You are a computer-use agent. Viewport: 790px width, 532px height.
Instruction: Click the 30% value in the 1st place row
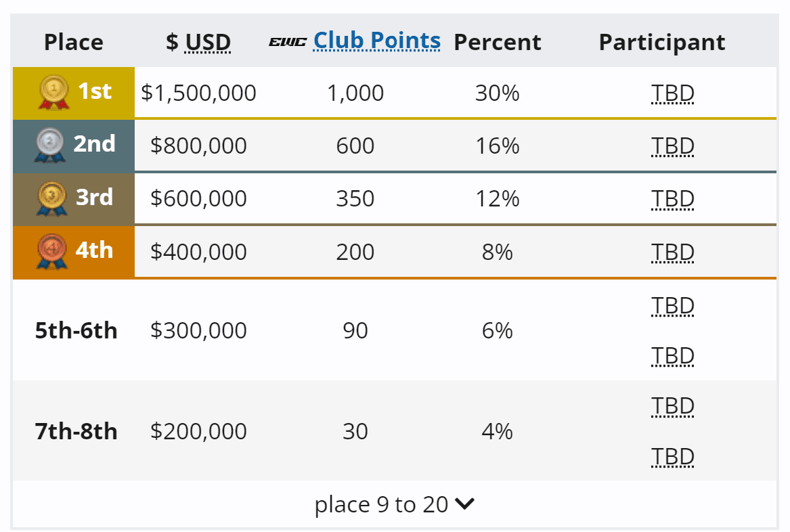click(x=498, y=93)
